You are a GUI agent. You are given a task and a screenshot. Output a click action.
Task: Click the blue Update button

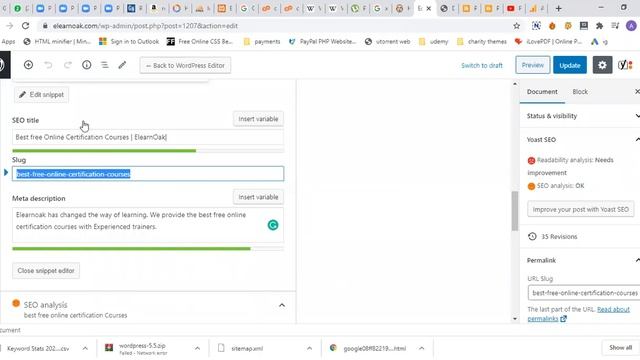click(570, 65)
